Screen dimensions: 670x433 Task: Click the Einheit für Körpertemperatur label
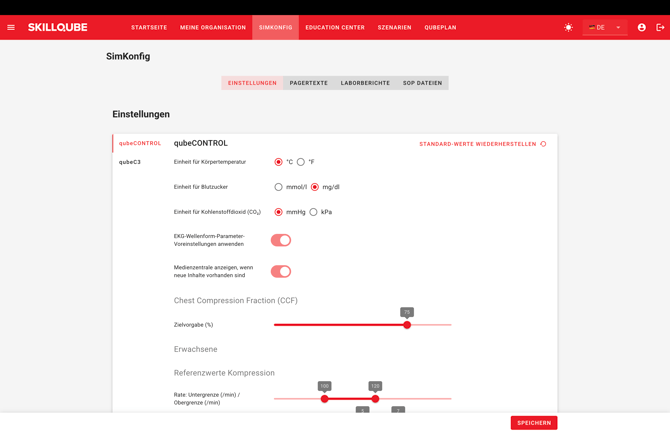[210, 162]
